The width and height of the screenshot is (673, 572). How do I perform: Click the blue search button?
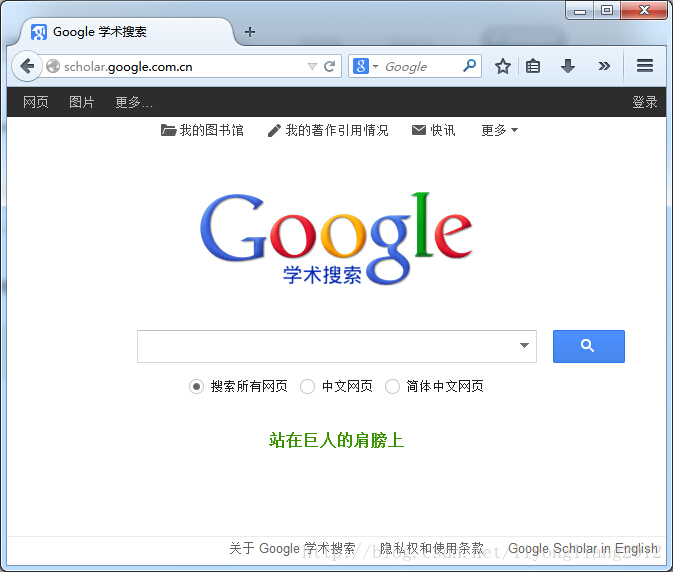point(588,346)
